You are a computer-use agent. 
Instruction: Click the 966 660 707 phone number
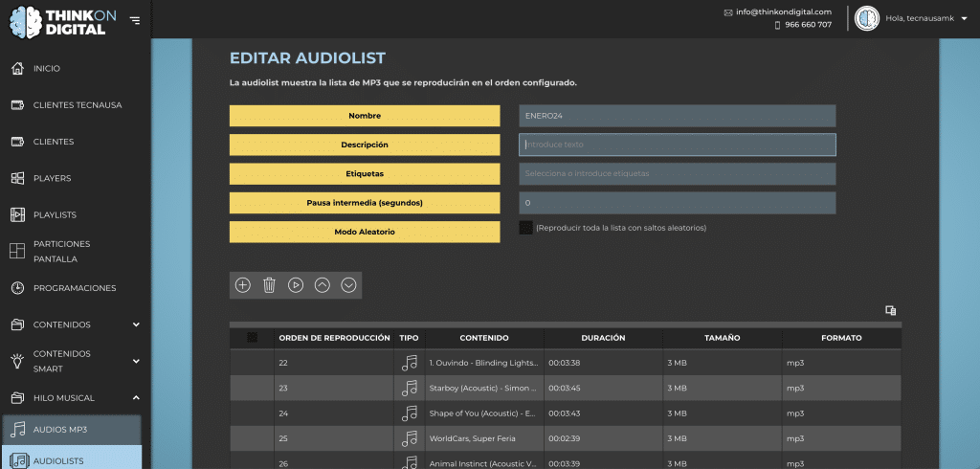coord(808,25)
